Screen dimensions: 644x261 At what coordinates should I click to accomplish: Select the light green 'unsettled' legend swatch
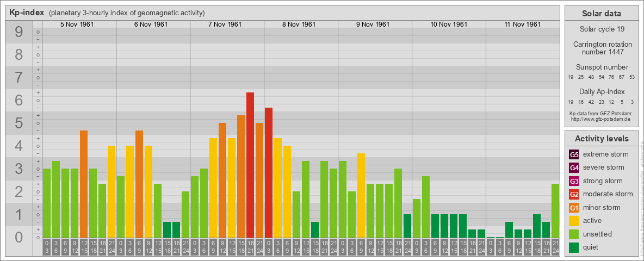[574, 234]
